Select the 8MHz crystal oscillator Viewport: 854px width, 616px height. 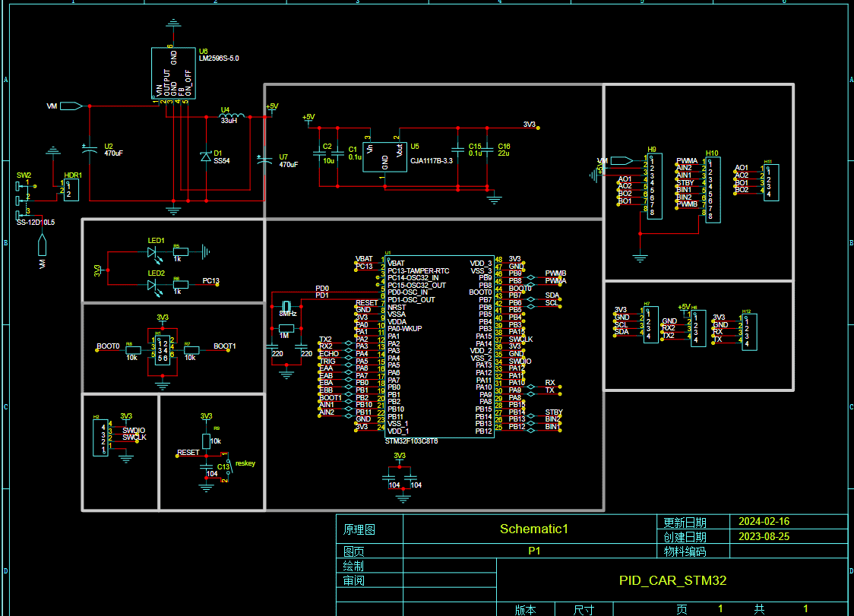(x=286, y=313)
